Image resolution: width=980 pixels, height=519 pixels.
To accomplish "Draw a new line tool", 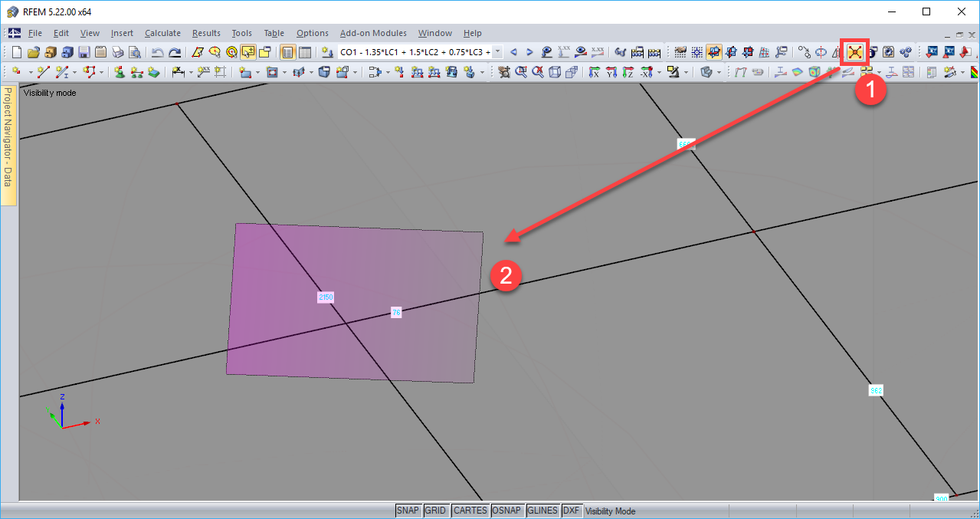I will click(43, 72).
